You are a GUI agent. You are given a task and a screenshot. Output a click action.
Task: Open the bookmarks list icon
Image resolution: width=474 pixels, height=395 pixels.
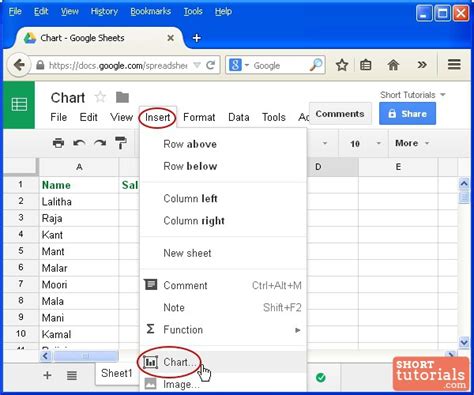pyautogui.click(x=366, y=65)
